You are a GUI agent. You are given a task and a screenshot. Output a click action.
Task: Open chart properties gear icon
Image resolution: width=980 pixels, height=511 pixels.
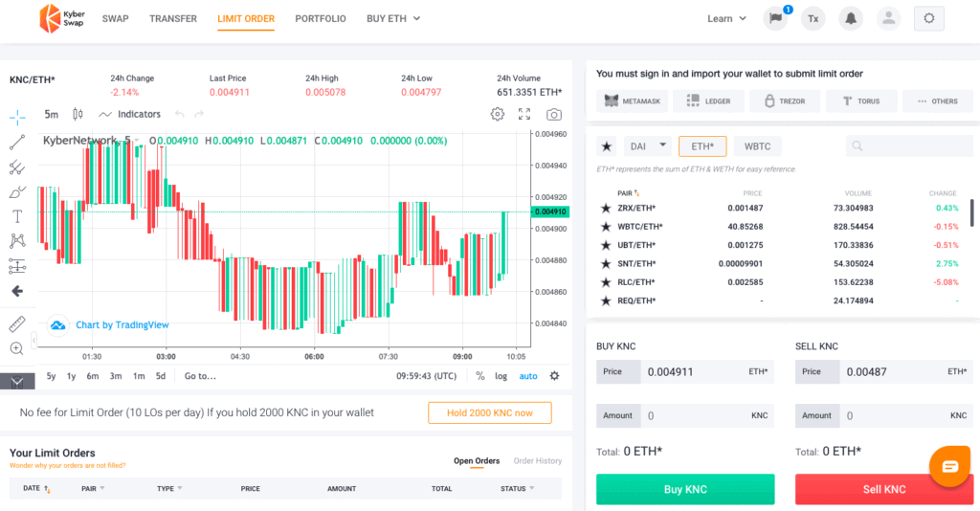(x=497, y=114)
